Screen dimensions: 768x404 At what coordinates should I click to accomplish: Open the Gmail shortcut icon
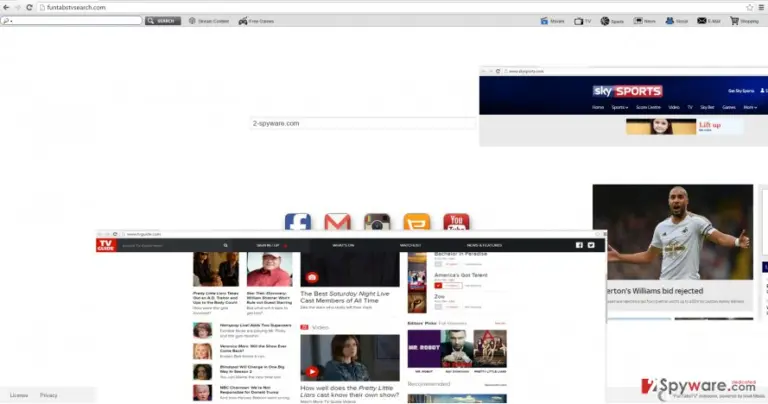click(x=337, y=222)
